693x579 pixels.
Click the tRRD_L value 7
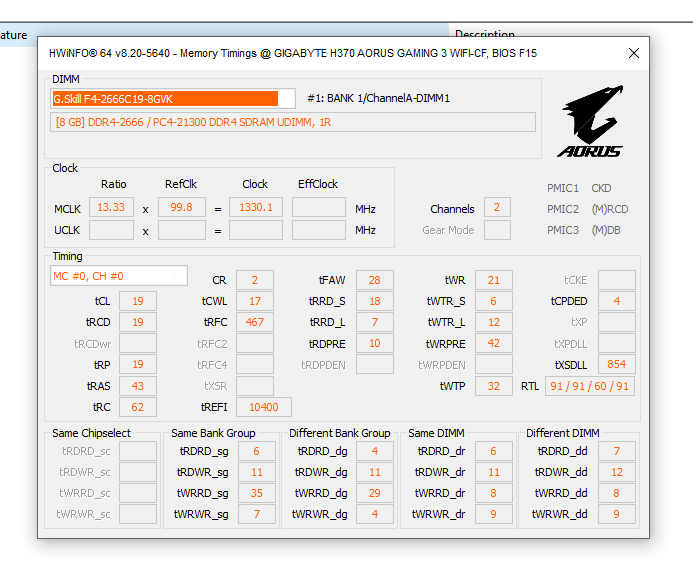click(375, 322)
